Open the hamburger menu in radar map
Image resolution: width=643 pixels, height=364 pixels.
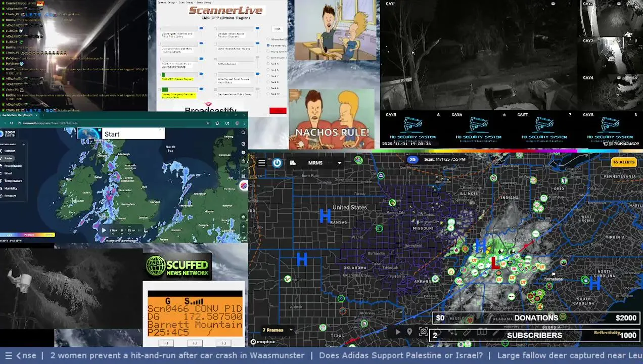261,163
